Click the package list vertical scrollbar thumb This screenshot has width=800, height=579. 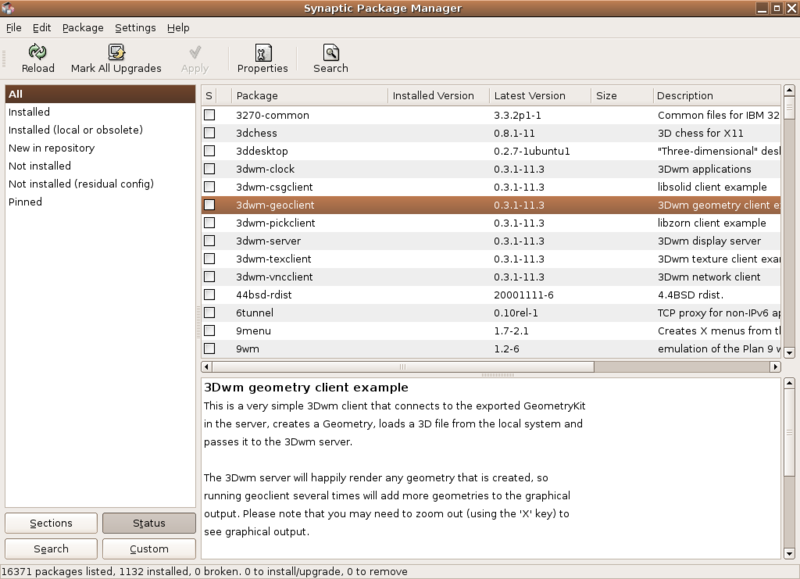pyautogui.click(x=789, y=108)
